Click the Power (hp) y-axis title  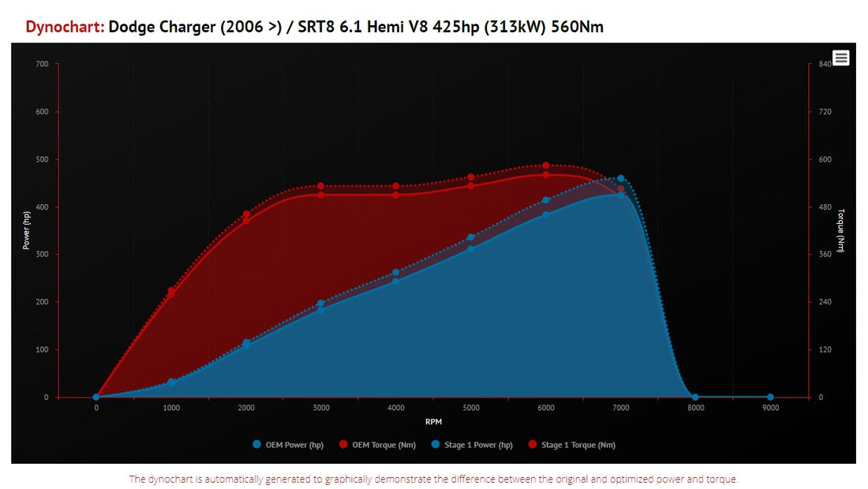tap(26, 230)
